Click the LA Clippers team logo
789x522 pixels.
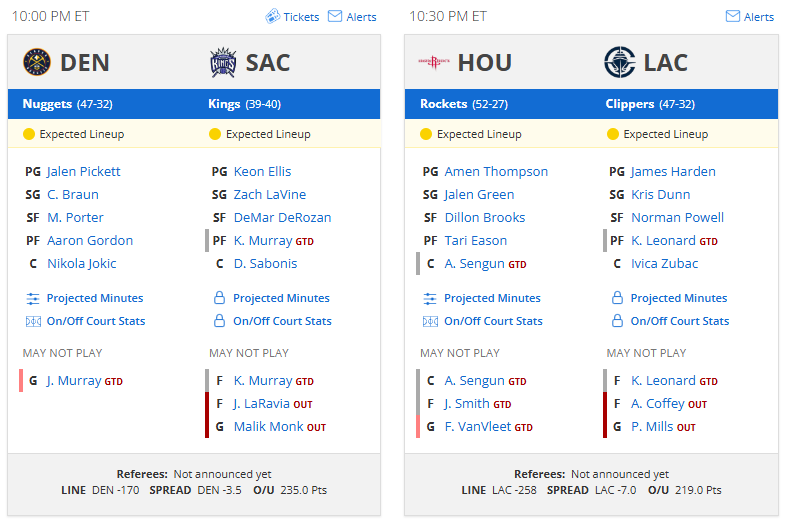(x=619, y=62)
